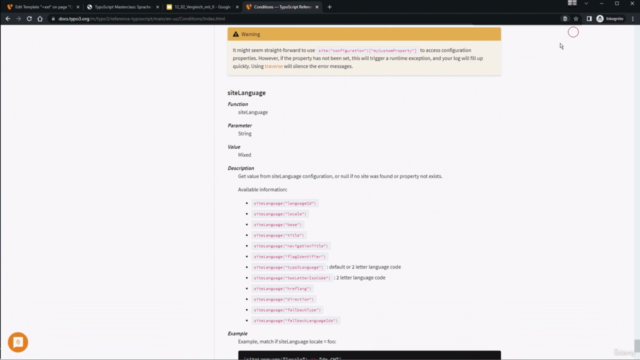Screen dimensions: 640x360
Task: Open the browser home page
Action: [x=40, y=19]
